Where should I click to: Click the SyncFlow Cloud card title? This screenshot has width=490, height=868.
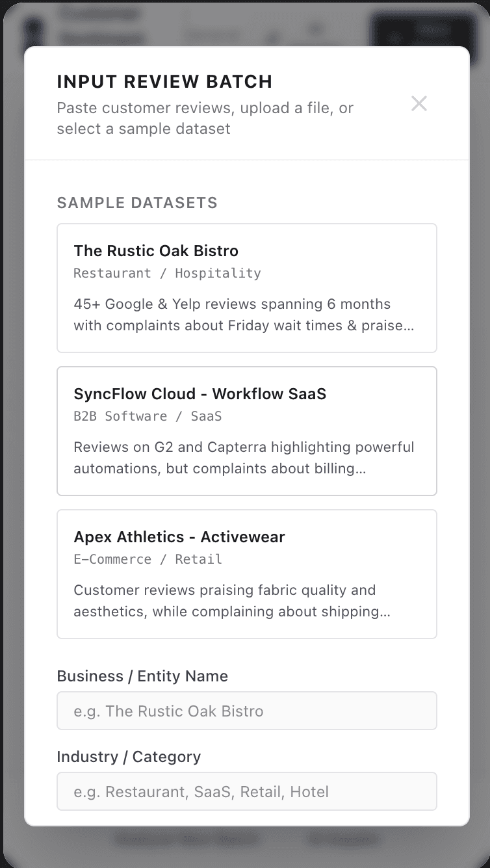[x=200, y=394]
